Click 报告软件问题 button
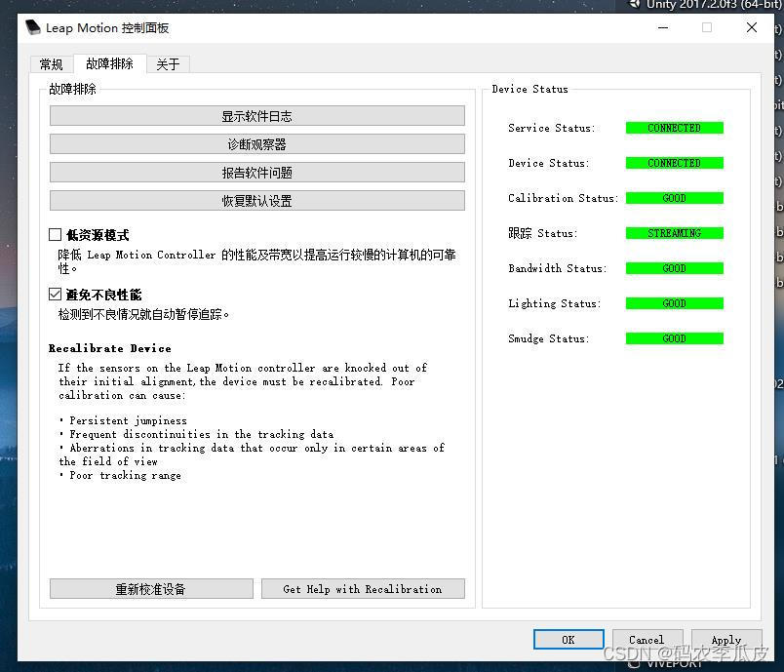This screenshot has width=784, height=672. coord(257,173)
